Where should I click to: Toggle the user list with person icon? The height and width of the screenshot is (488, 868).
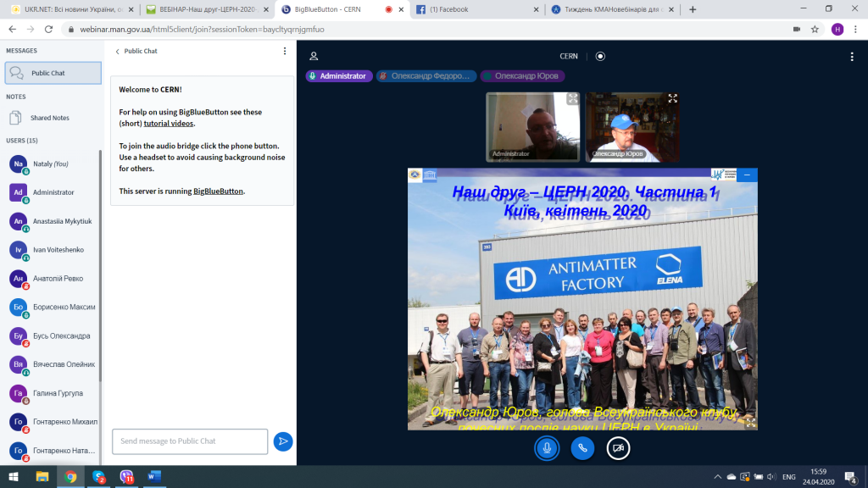click(x=314, y=56)
